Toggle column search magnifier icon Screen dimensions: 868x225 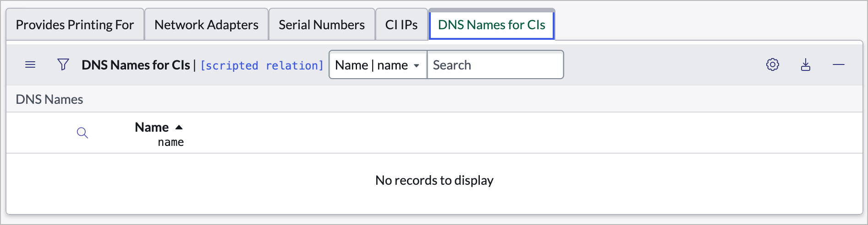(x=82, y=133)
